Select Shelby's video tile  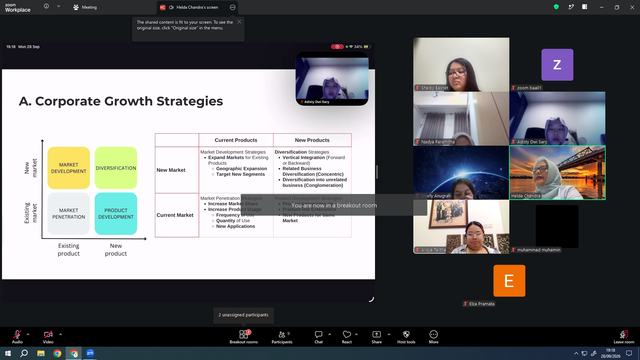(461, 64)
